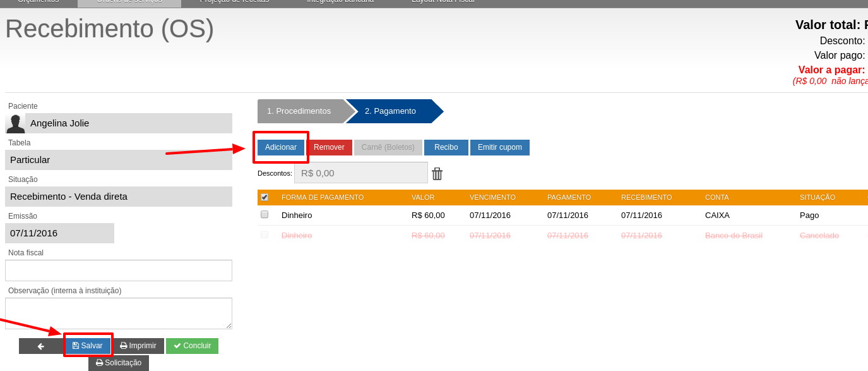This screenshot has height=371, width=868.
Task: Click the PAGAMENTO column header
Action: [569, 197]
